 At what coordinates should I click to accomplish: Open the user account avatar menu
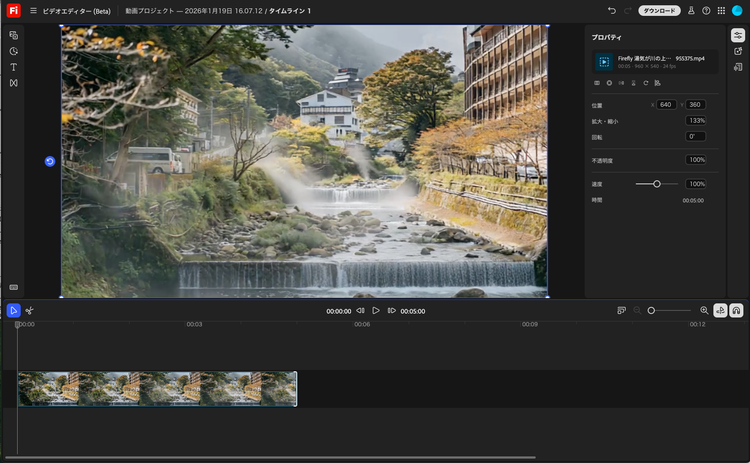[737, 10]
